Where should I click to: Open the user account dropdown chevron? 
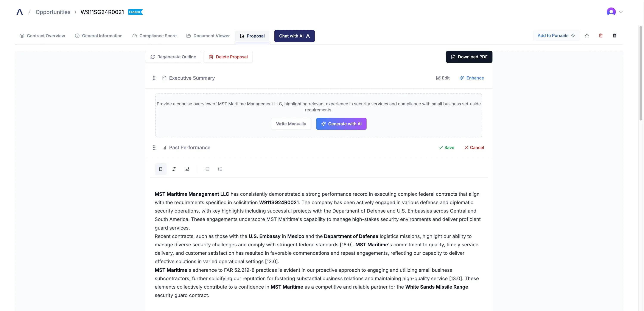pyautogui.click(x=621, y=12)
